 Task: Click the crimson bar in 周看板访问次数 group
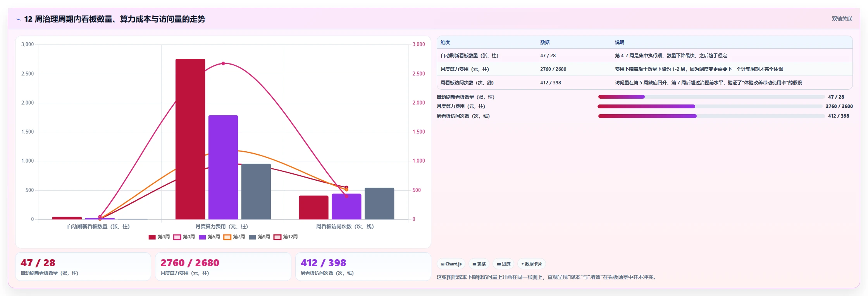313,207
